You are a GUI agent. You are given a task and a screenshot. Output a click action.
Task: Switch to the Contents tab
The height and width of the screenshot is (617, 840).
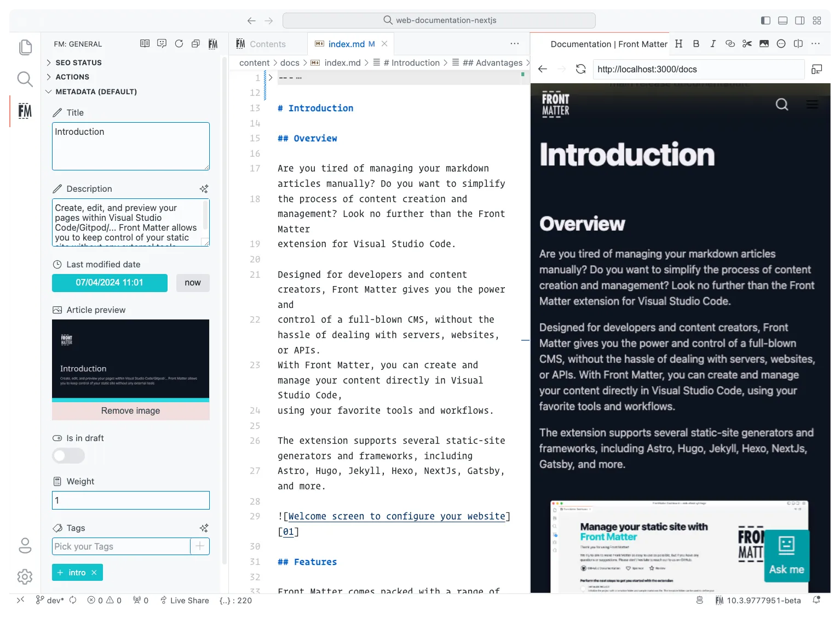pyautogui.click(x=268, y=43)
